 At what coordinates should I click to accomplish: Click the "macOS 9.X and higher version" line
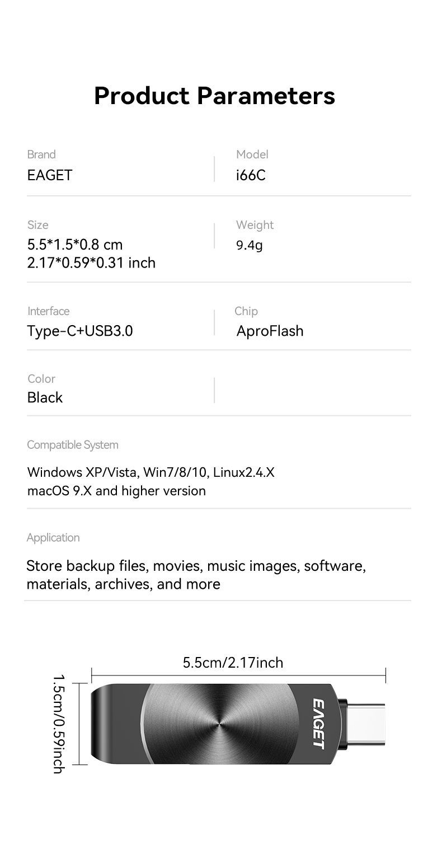point(116,491)
